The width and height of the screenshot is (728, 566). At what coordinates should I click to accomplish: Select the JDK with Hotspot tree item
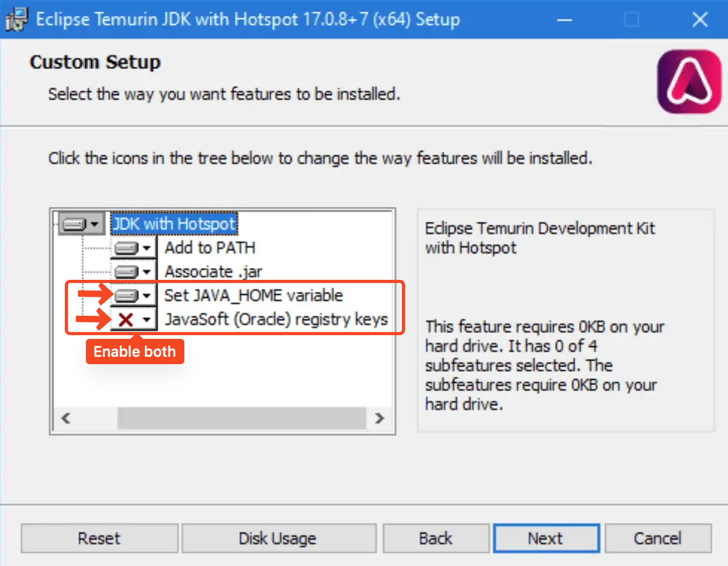(174, 224)
